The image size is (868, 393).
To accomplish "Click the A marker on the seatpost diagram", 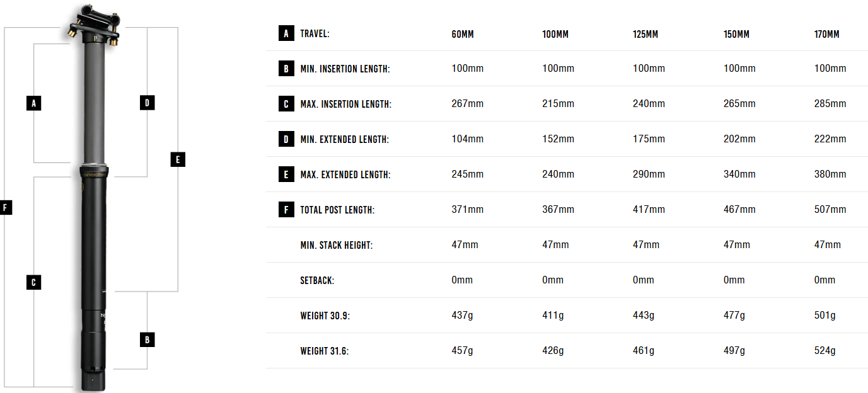I will click(34, 103).
